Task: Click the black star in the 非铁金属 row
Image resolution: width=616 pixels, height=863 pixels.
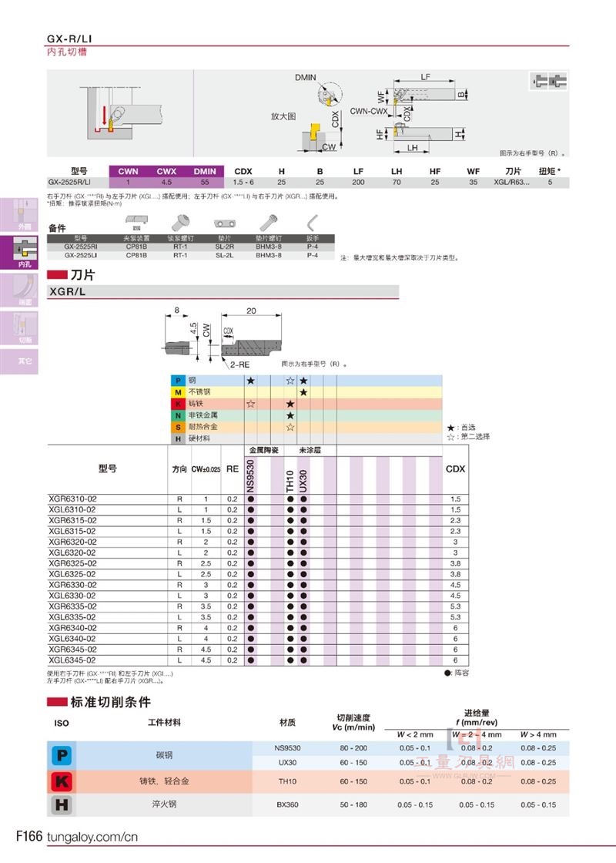Action: pyautogui.click(x=290, y=415)
